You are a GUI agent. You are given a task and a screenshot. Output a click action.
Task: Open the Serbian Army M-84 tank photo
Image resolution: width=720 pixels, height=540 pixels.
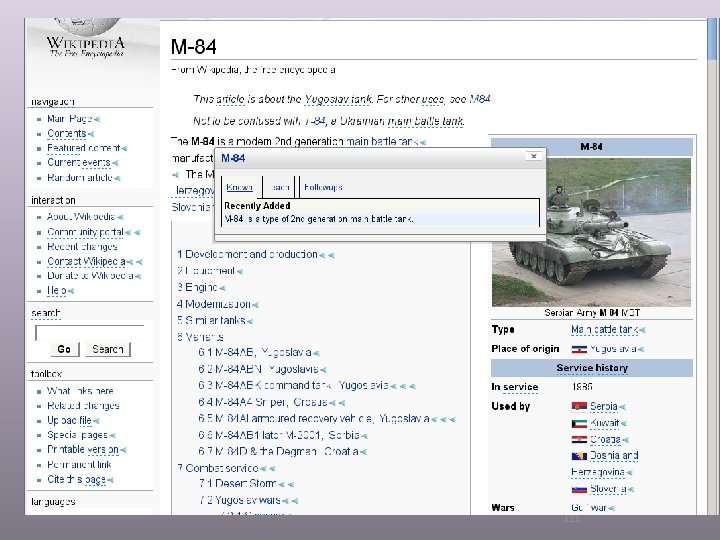591,232
